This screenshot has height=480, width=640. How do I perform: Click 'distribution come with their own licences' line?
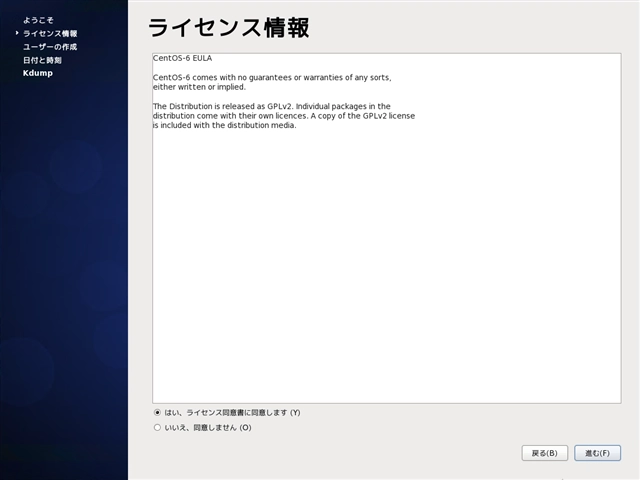[x=284, y=116]
